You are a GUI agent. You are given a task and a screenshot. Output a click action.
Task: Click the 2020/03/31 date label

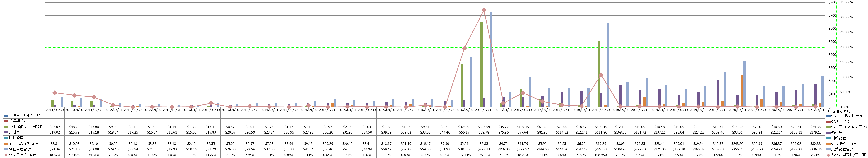tap(737, 110)
